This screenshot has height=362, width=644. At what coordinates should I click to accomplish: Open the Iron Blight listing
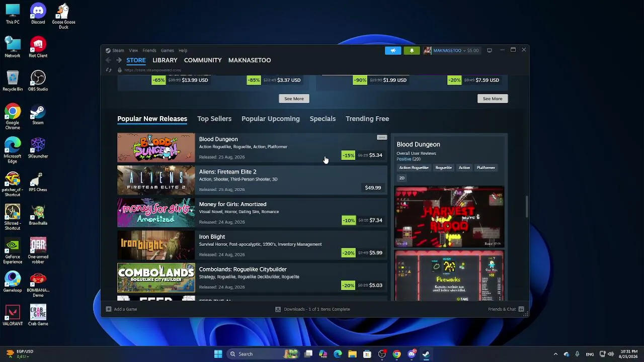click(x=252, y=245)
